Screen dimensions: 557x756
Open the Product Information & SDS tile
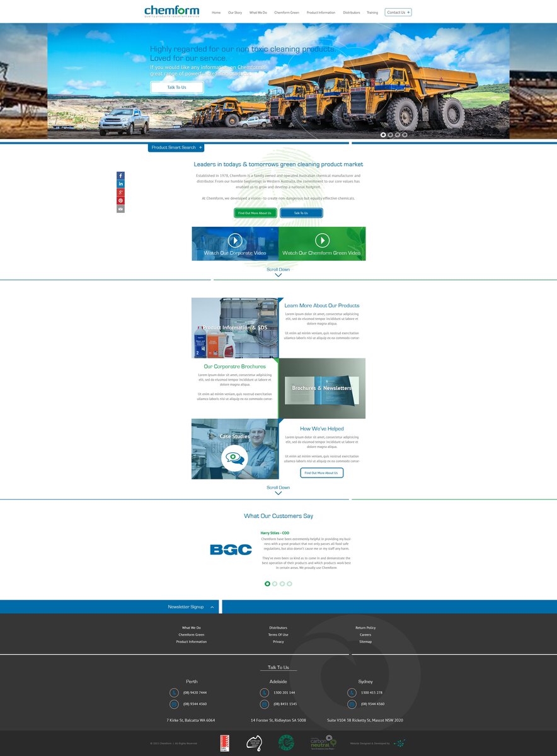235,328
